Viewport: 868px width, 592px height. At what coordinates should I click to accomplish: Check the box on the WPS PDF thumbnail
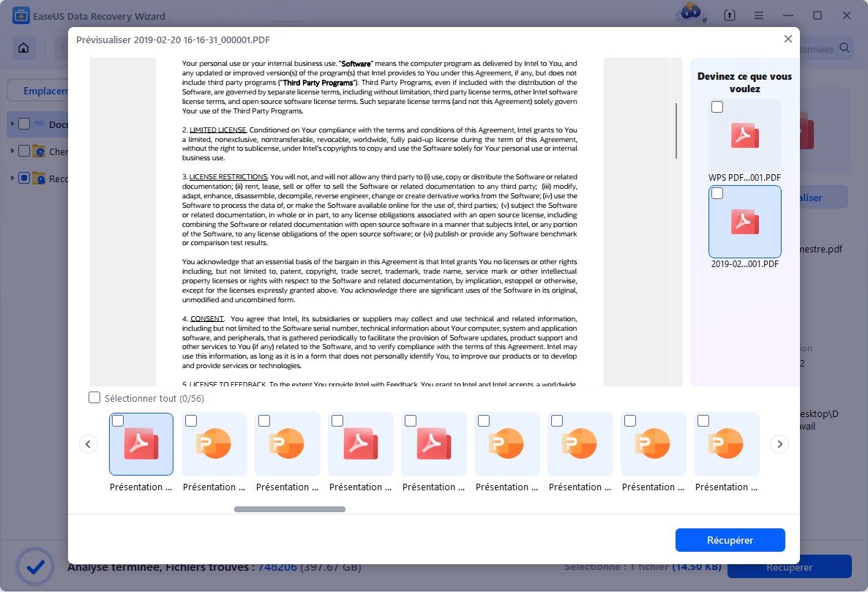click(x=717, y=106)
